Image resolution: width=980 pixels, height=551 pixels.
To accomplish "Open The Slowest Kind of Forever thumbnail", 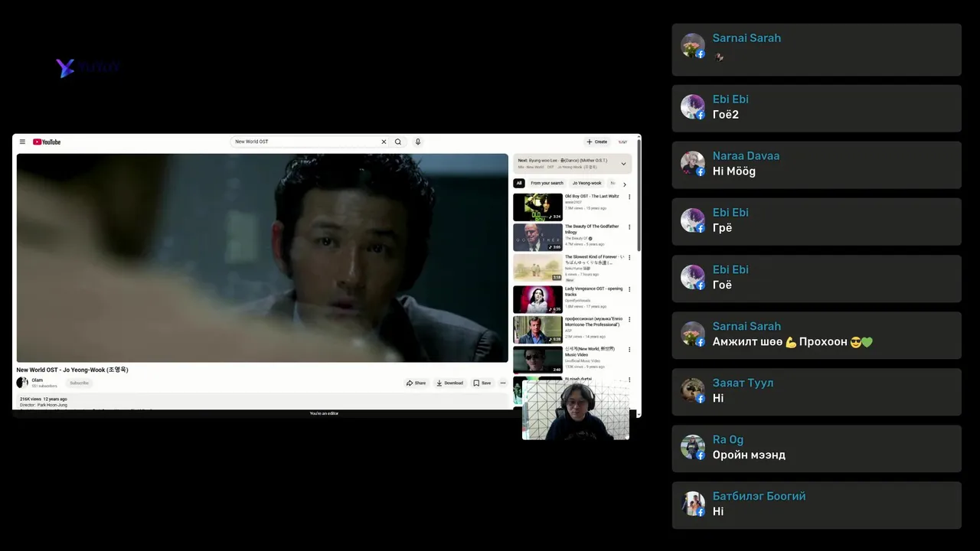I will pyautogui.click(x=537, y=268).
